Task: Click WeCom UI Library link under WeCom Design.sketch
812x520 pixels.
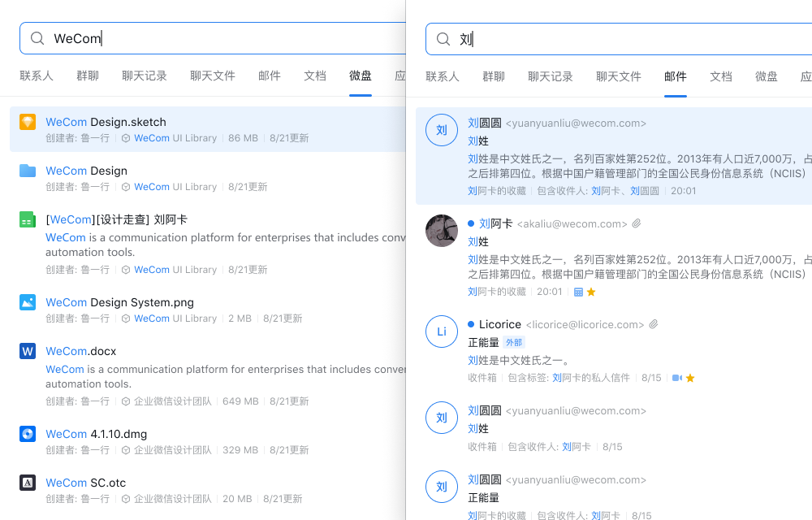Action: [x=175, y=138]
